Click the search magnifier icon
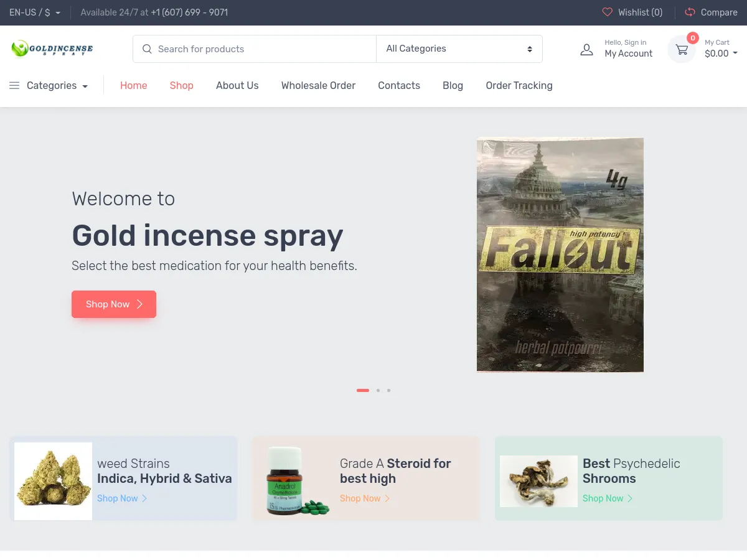The image size is (747, 560). click(x=147, y=49)
